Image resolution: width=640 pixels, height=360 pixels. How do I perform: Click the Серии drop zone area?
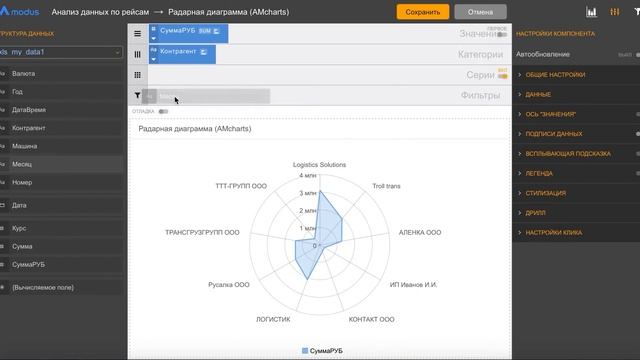tap(329, 75)
